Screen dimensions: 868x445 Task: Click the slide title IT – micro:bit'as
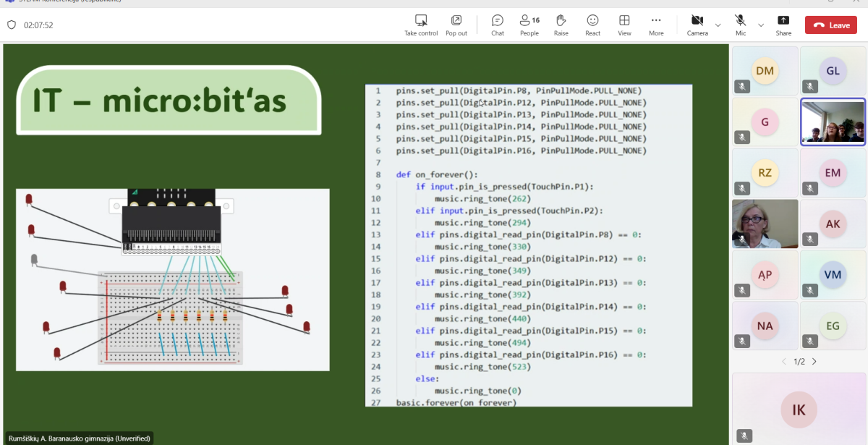[x=159, y=102]
